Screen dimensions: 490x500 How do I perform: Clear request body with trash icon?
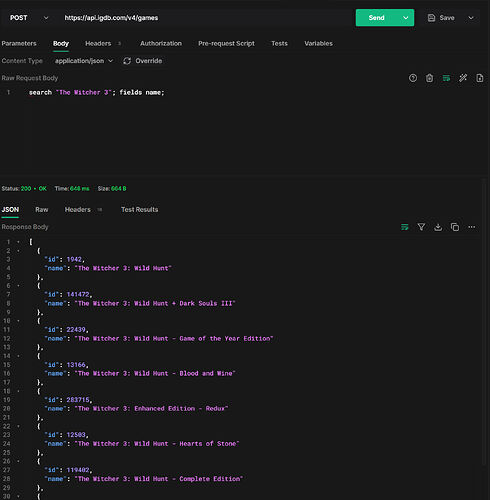(429, 78)
